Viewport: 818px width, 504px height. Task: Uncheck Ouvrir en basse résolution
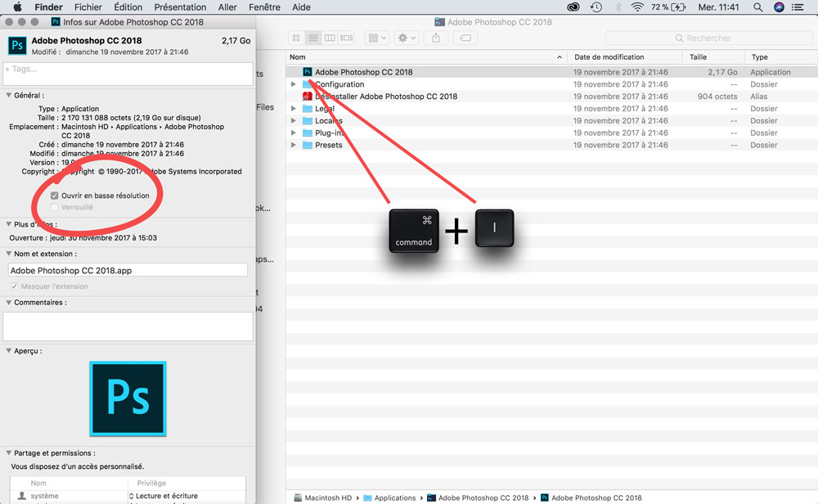(54, 196)
